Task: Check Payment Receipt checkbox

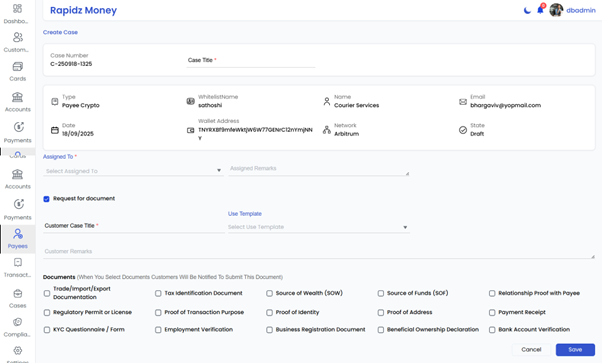Action: point(492,312)
